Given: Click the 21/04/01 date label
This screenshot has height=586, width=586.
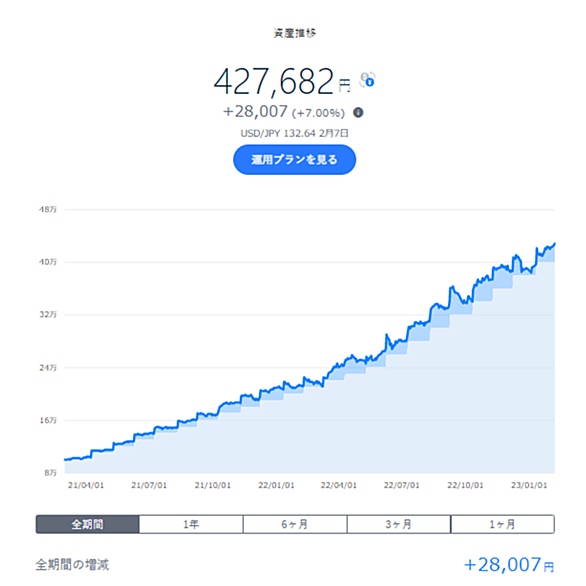Looking at the screenshot, I should point(86,485).
